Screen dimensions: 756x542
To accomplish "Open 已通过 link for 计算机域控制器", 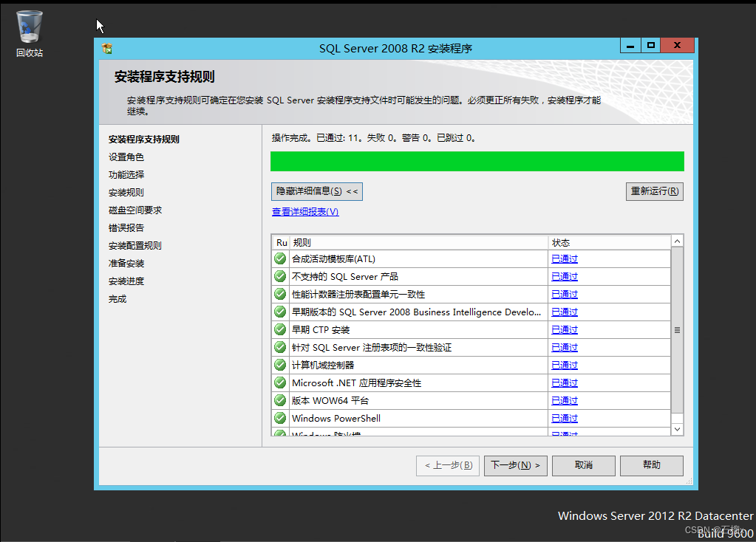I will pyautogui.click(x=565, y=365).
